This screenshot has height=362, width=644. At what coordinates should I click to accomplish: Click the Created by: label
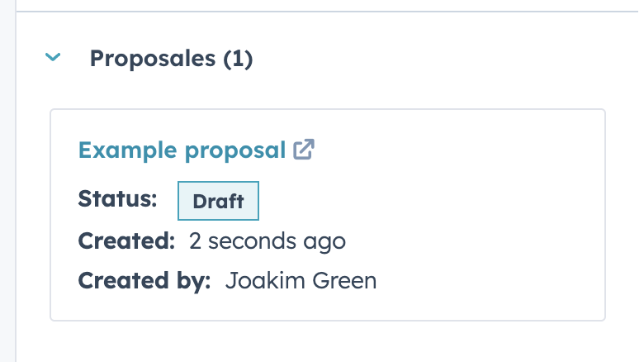(144, 281)
